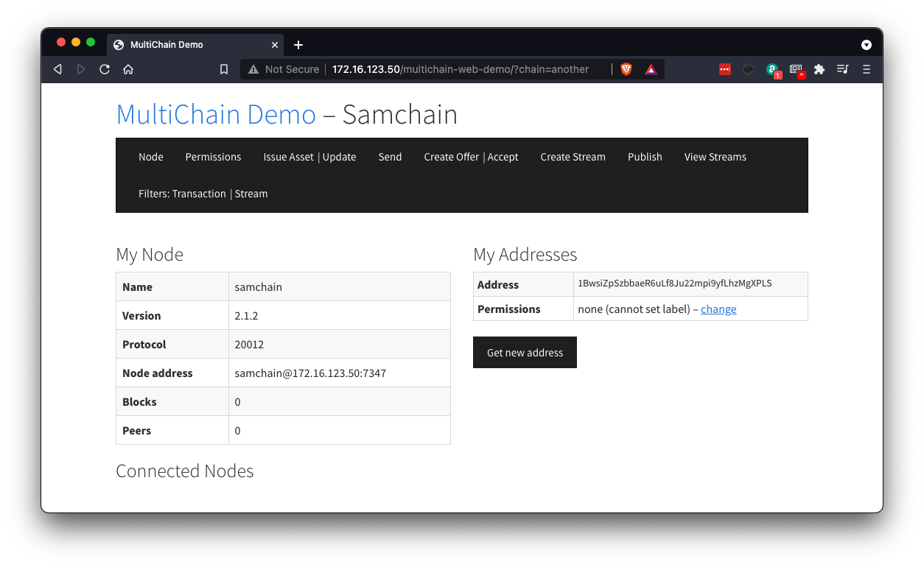
Task: Open a new browser tab with plus
Action: (298, 45)
